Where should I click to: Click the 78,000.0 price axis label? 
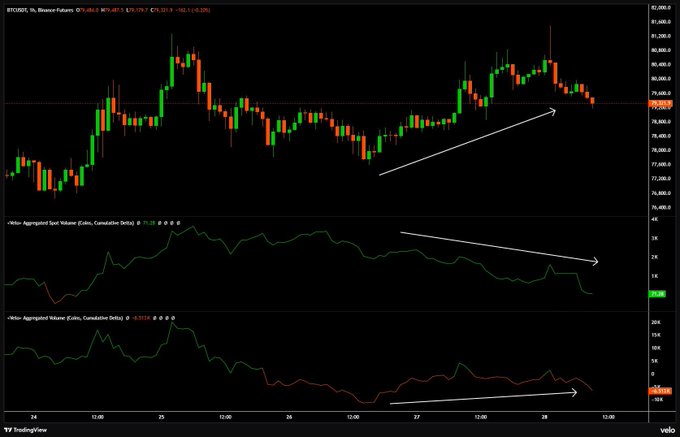pos(663,150)
